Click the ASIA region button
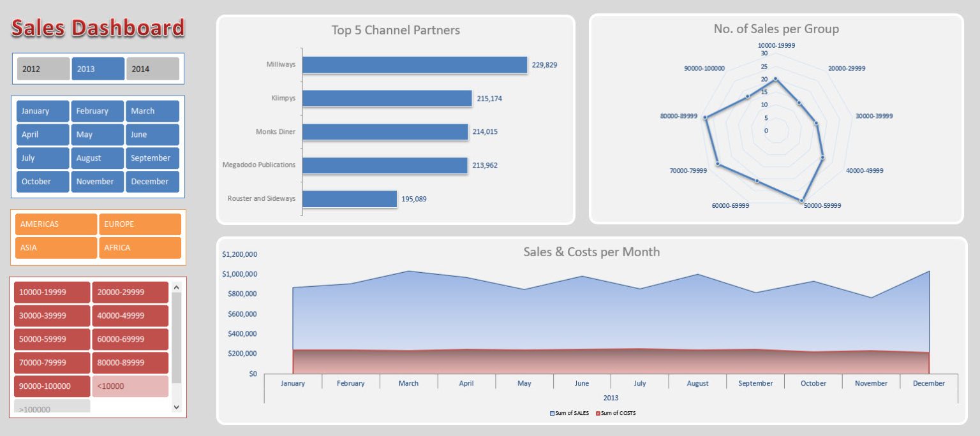The image size is (980, 436). point(56,248)
